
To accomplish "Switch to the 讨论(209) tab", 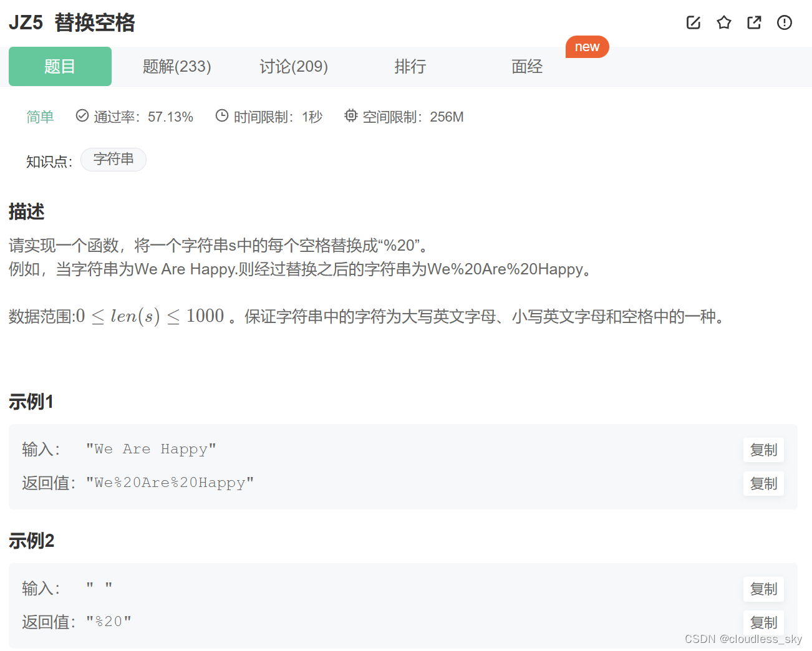I will click(294, 66).
